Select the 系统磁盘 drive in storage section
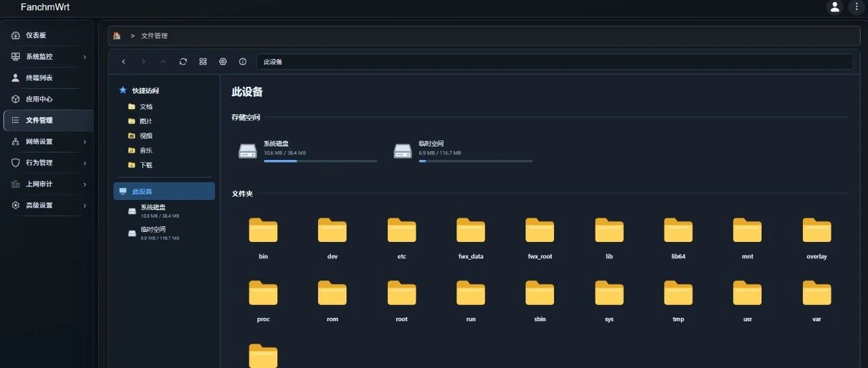Image resolution: width=868 pixels, height=368 pixels. (x=307, y=150)
